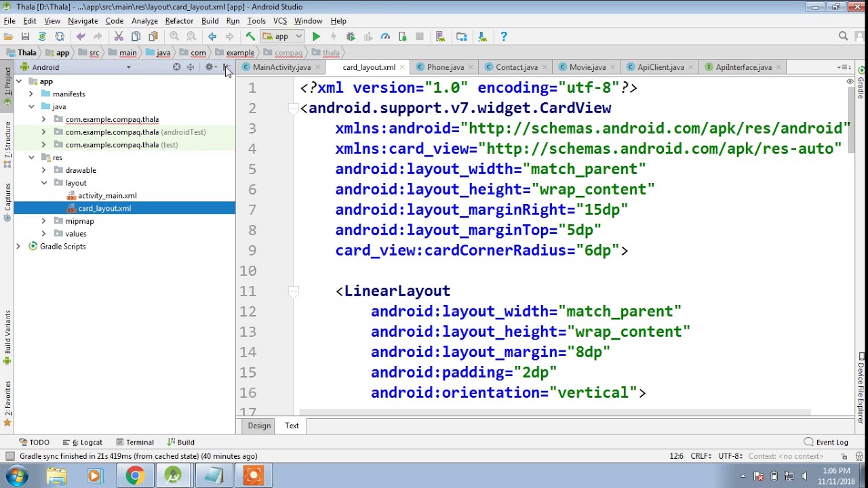Click the Make Project hammer icon
The height and width of the screenshot is (488, 868).
250,37
